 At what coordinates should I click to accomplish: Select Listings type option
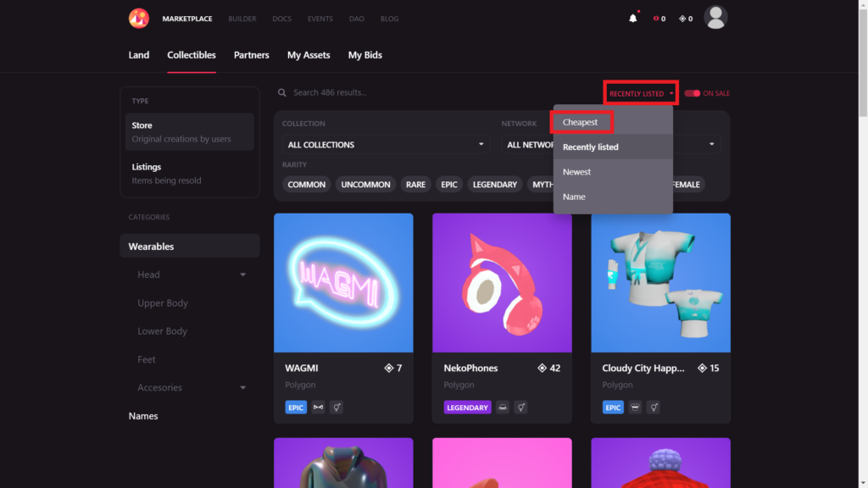point(189,173)
